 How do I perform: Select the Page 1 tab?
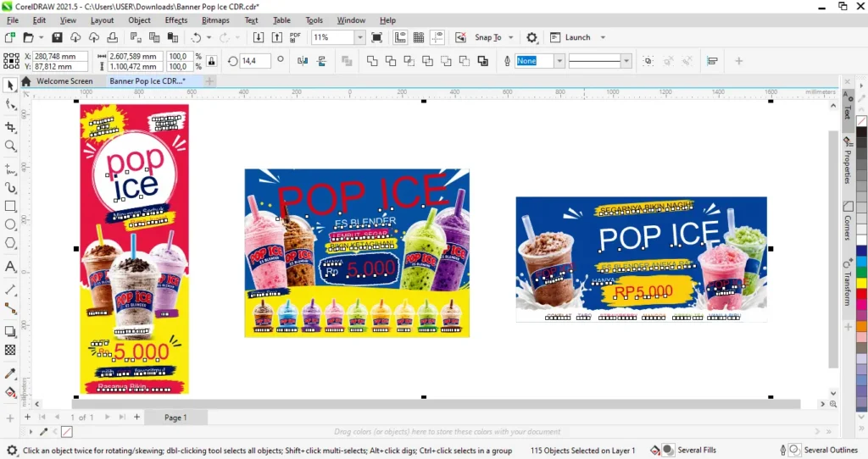[x=175, y=418]
